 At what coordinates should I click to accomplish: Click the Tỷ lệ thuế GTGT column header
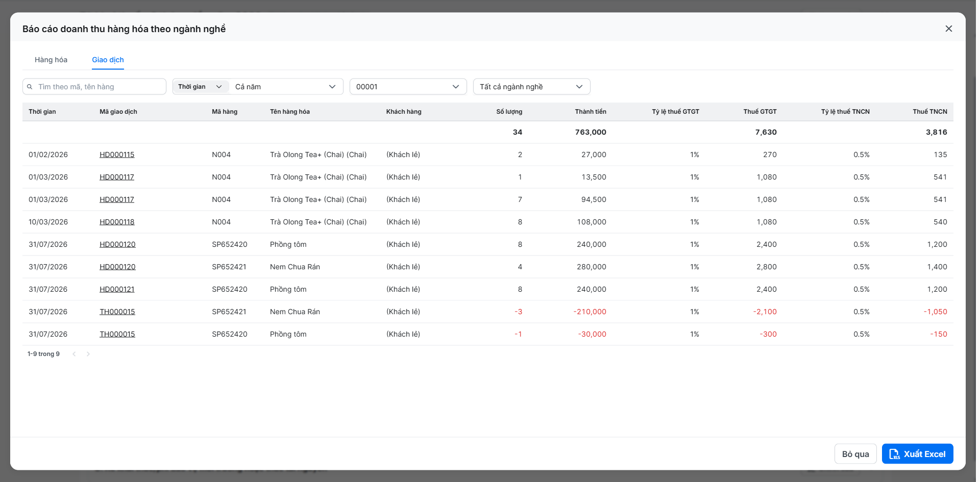pos(675,112)
